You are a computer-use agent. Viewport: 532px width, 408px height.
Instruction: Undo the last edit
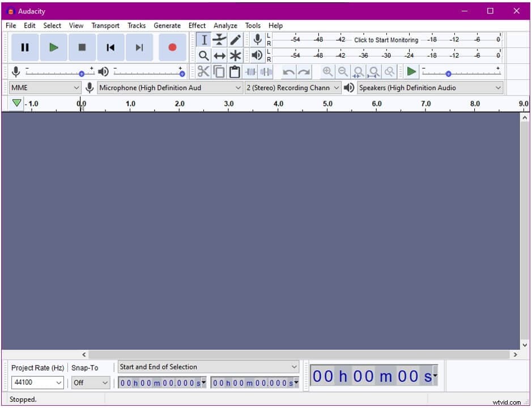pos(288,71)
